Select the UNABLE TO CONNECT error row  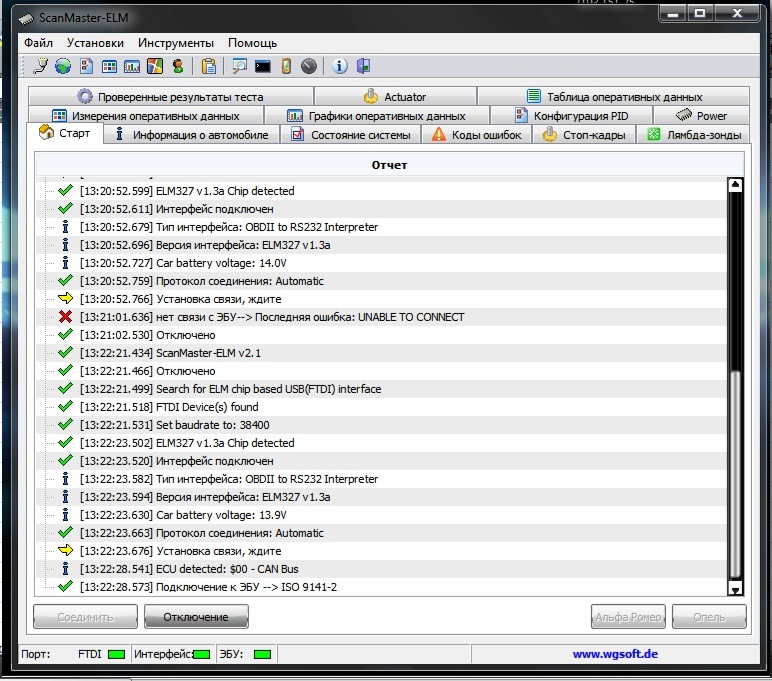(381, 317)
